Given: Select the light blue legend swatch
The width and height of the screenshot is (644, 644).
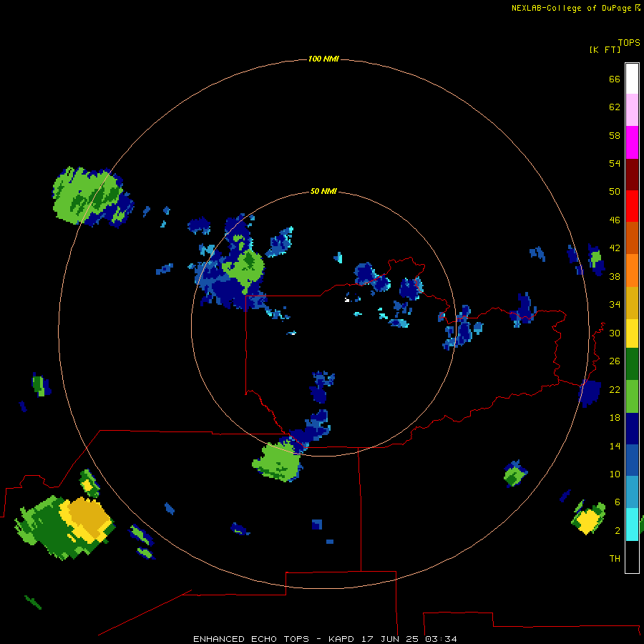Looking at the screenshot, I should tap(632, 492).
